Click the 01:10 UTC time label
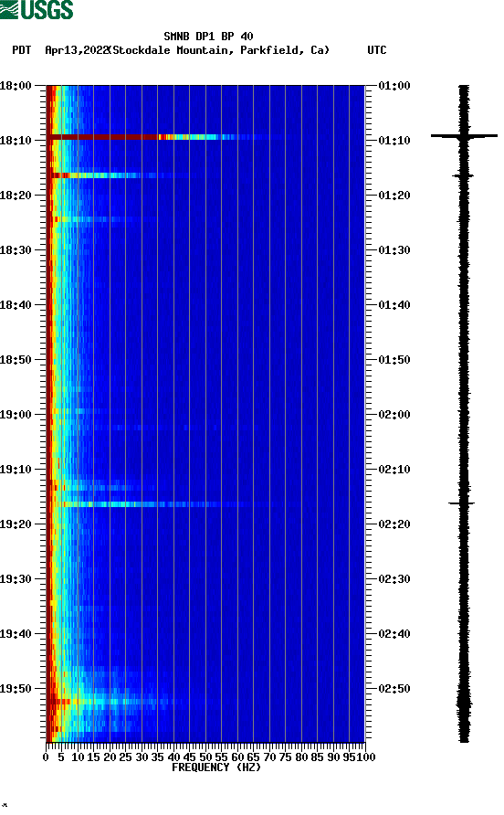The image size is (504, 815). point(394,141)
